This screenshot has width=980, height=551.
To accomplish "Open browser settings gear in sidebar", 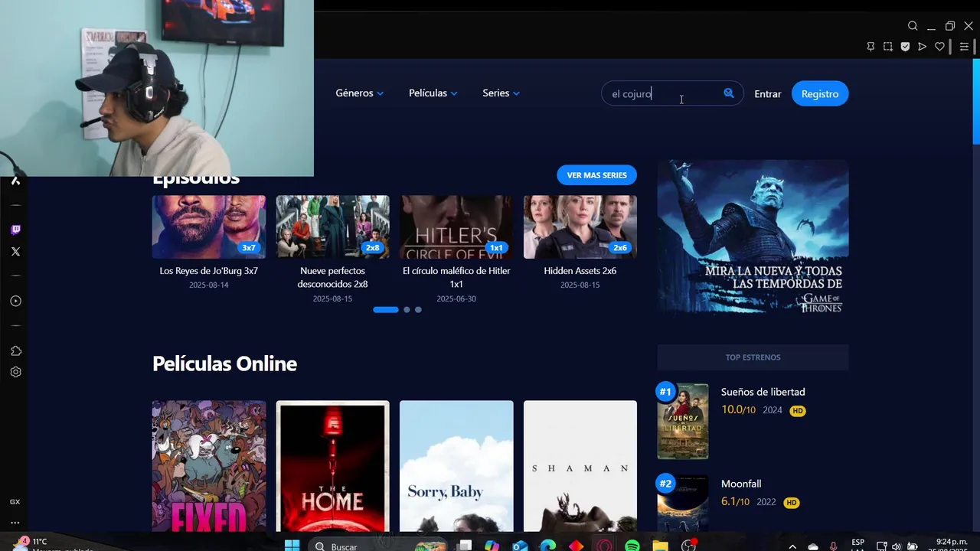I will coord(15,372).
